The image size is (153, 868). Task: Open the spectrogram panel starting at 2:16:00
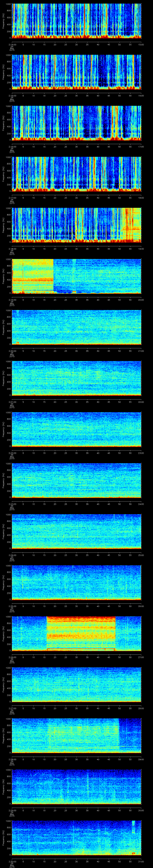pyautogui.click(x=77, y=123)
